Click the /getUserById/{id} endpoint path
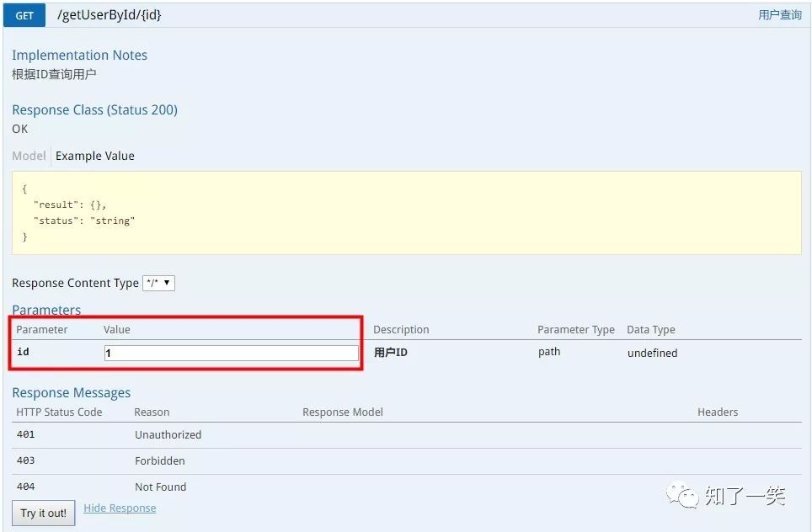 110,15
